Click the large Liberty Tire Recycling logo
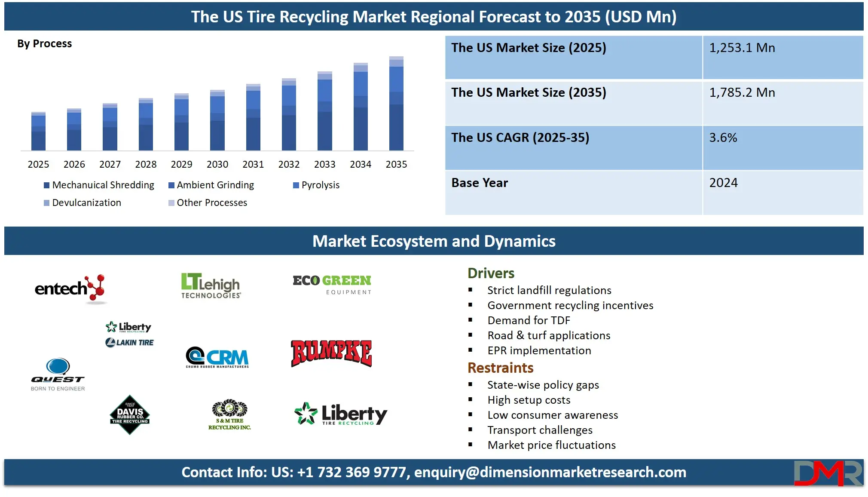 click(x=341, y=414)
